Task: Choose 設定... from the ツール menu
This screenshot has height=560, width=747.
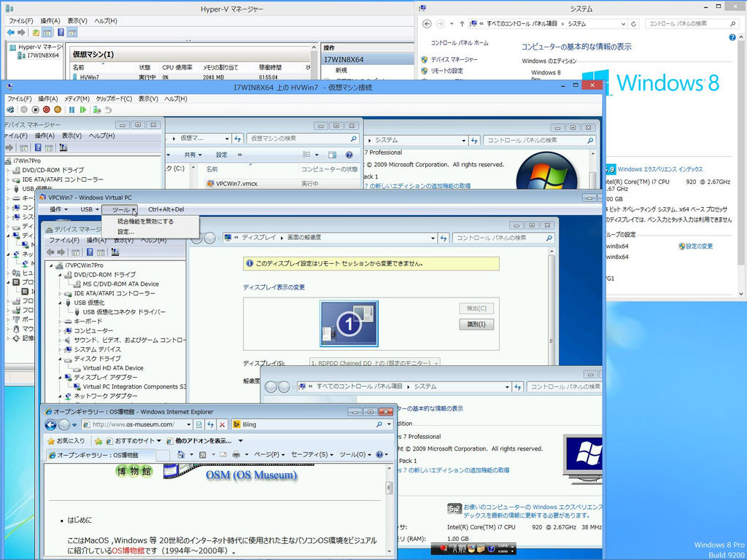Action: click(x=125, y=232)
